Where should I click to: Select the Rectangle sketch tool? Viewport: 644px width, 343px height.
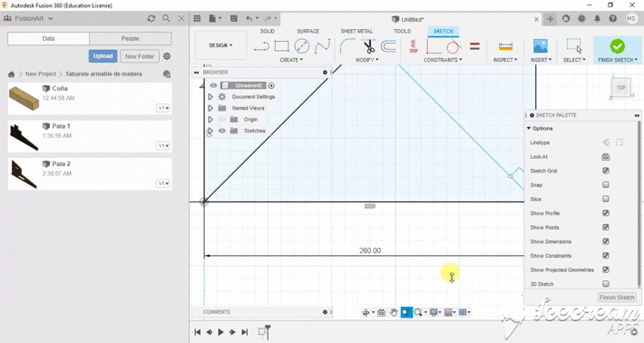click(281, 46)
